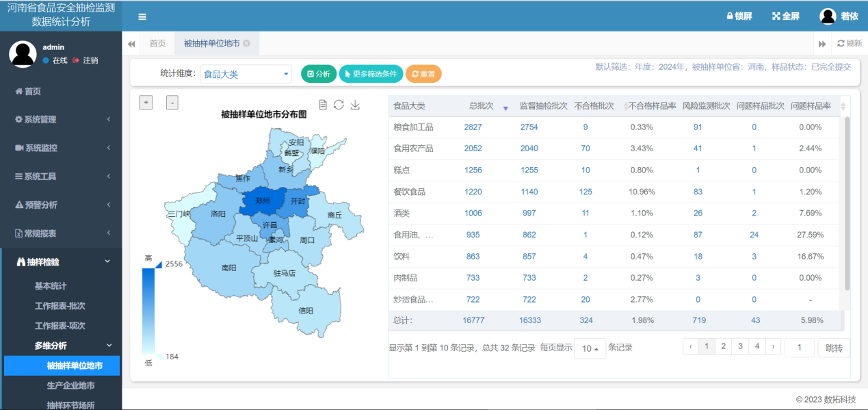
Task: Expand 系统工具 sidebar menu
Action: coord(61,176)
